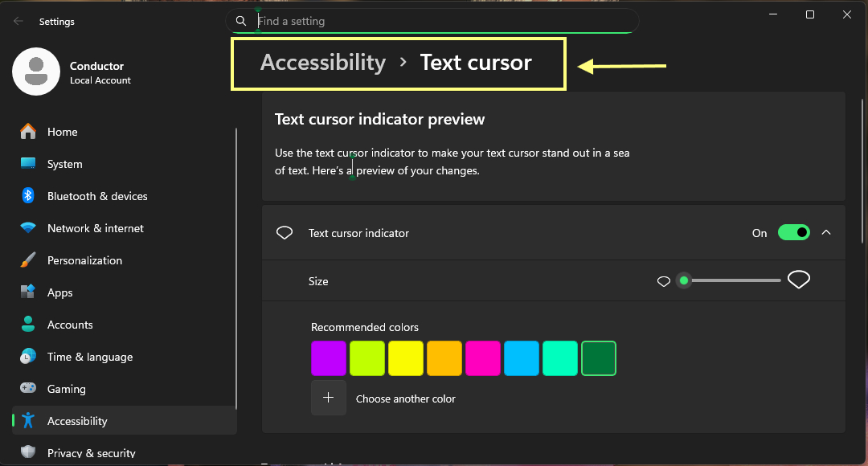Viewport: 868px width, 466px height.
Task: Select Accounts in the sidebar
Action: (70, 325)
